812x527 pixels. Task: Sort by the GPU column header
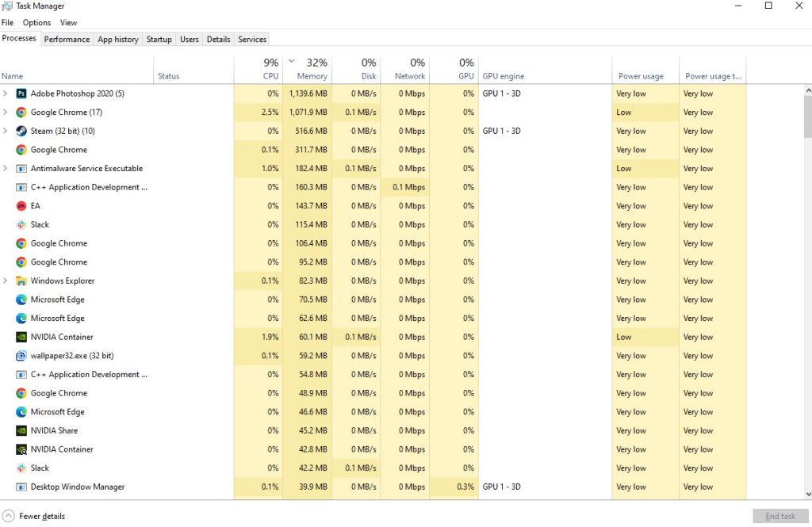[454, 70]
